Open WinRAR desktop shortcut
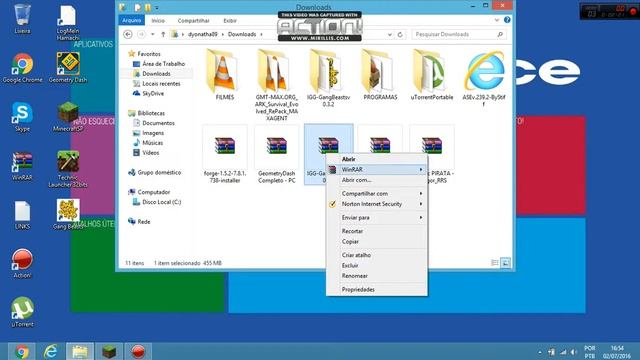The width and height of the screenshot is (640, 360). click(22, 166)
